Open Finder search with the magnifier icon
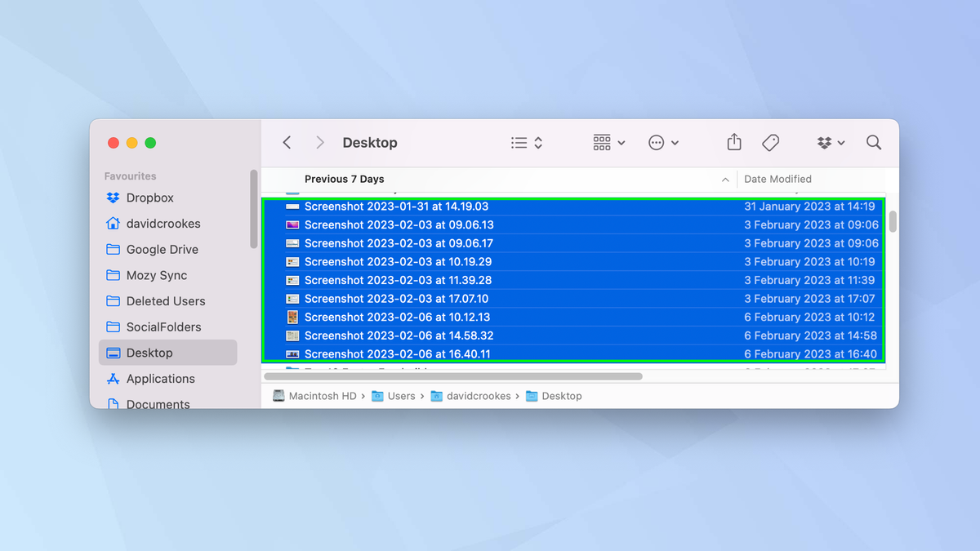Image resolution: width=980 pixels, height=551 pixels. click(873, 142)
